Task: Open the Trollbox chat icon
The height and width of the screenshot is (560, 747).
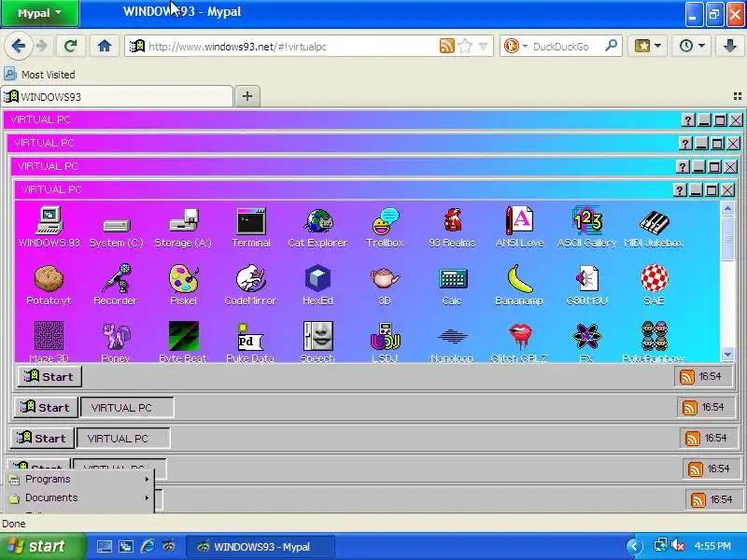Action: pos(385,228)
